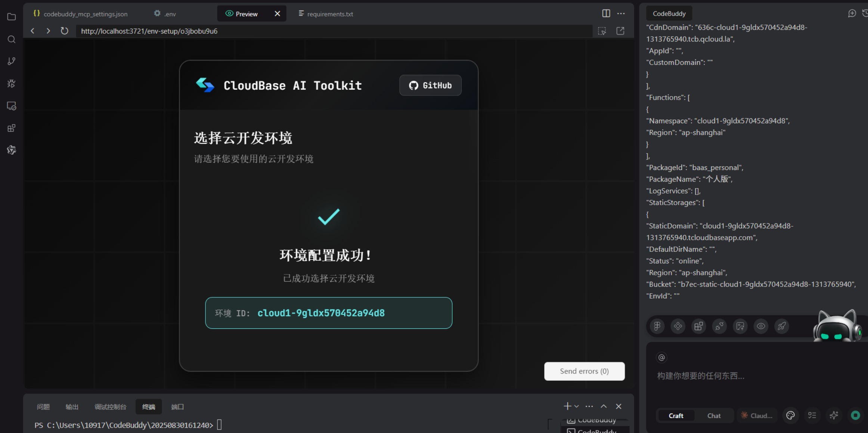Expand the new terminal dropdown arrow

click(x=577, y=406)
